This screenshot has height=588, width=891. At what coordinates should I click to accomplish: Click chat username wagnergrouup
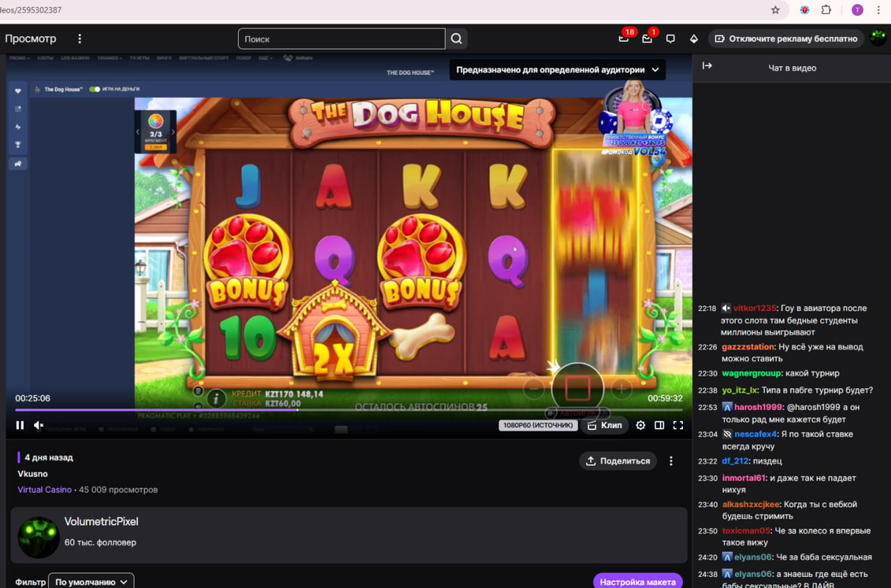[x=751, y=373]
